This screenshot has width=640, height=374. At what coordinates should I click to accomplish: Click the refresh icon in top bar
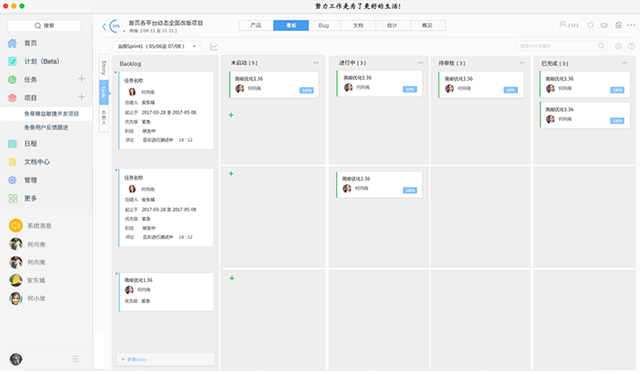pyautogui.click(x=590, y=25)
